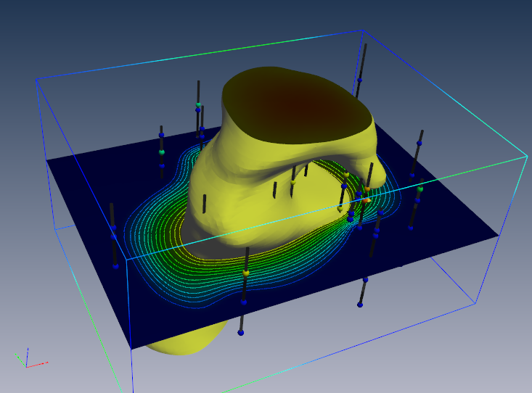The image size is (532, 393).
Task: Select the bounding box top back corner
Action: 361,31
